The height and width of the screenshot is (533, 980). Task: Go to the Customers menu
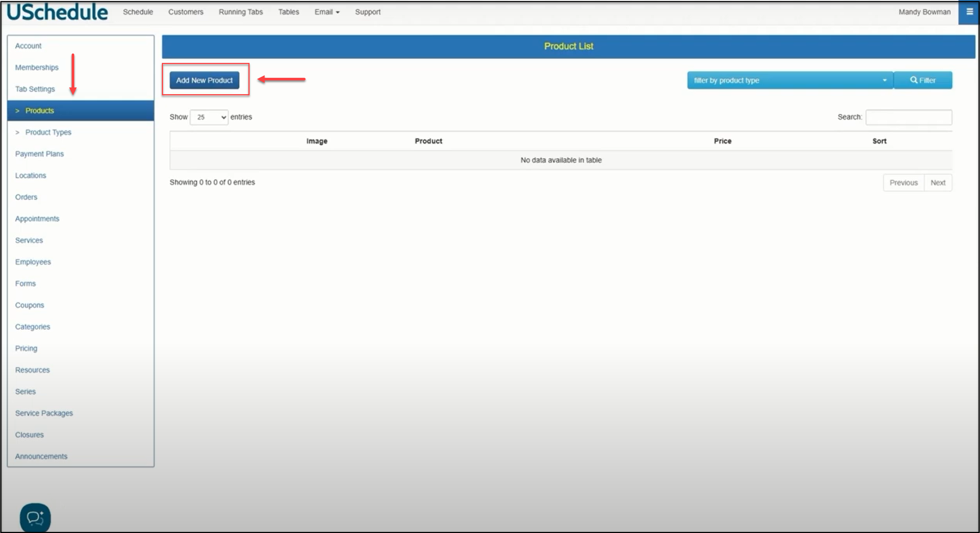[186, 12]
